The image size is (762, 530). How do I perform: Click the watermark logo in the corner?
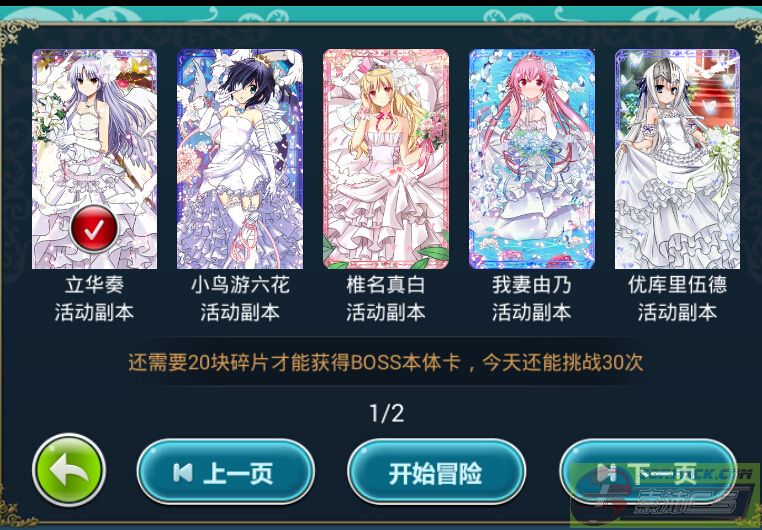pyautogui.click(x=664, y=495)
